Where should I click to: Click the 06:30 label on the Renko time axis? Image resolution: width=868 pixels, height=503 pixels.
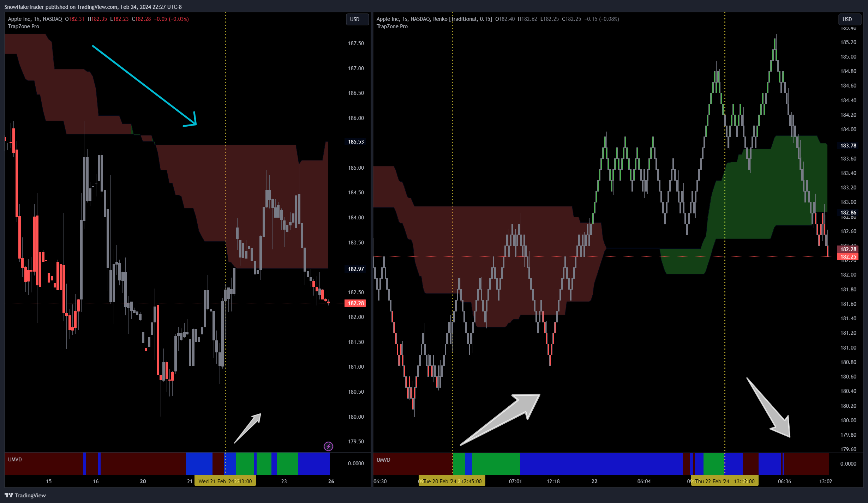380,481
